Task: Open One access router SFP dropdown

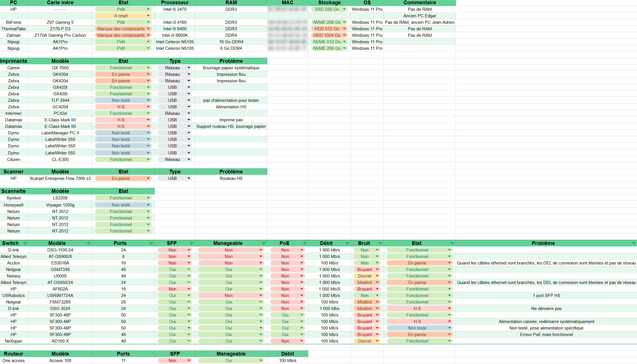Action: 175,361
